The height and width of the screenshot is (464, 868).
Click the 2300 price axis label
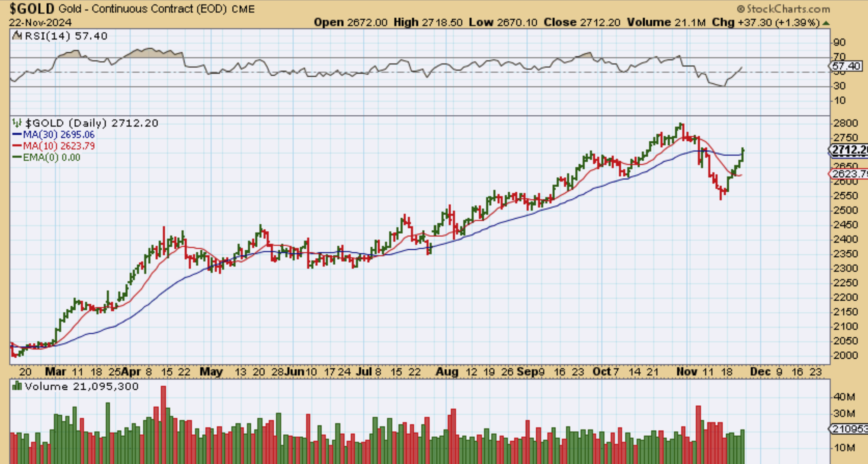(x=846, y=268)
